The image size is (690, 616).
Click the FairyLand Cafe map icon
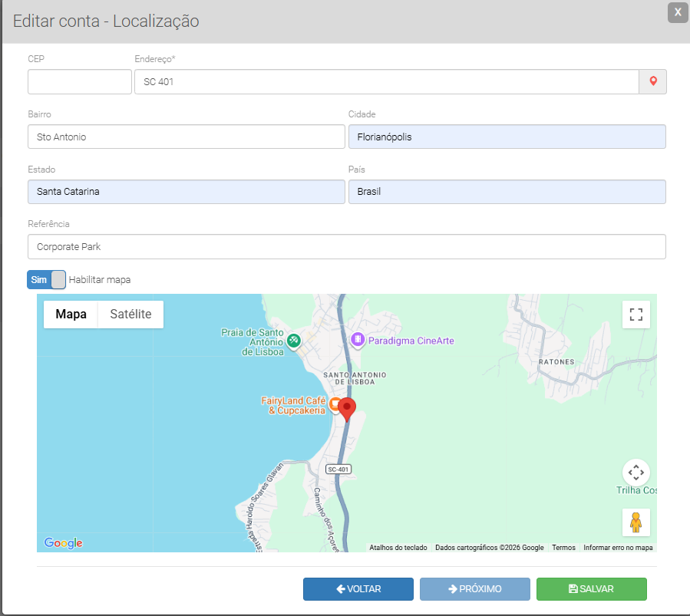pyautogui.click(x=335, y=404)
